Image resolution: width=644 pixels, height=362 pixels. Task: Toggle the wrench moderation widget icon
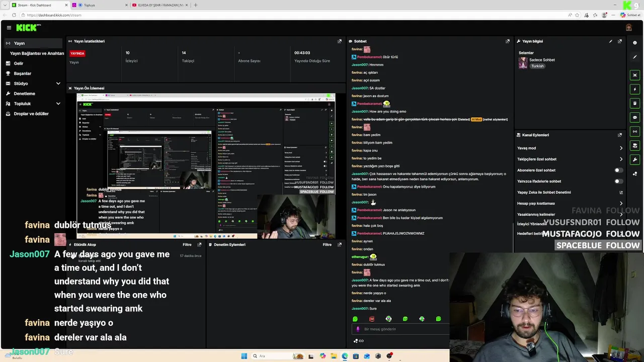635,159
